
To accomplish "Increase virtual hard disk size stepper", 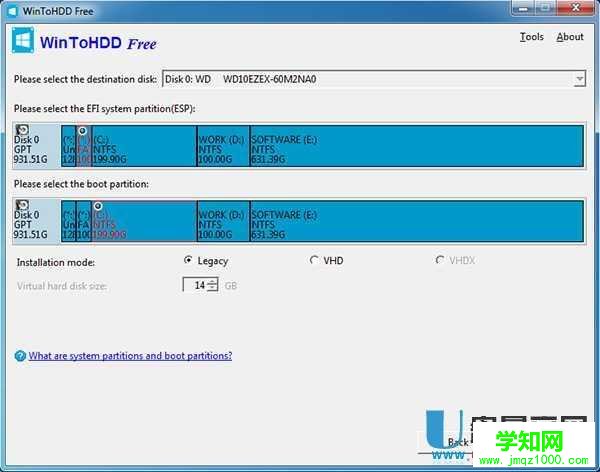I will (x=213, y=282).
